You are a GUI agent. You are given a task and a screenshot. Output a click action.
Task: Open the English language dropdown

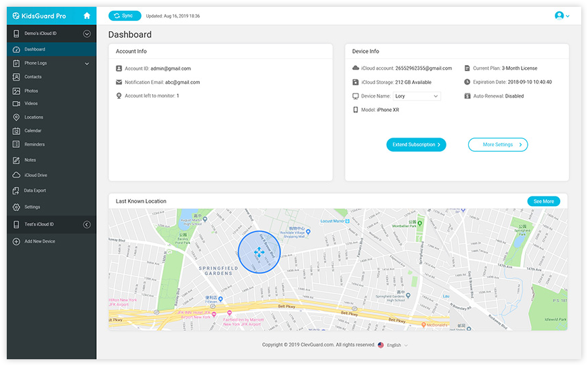tap(398, 346)
